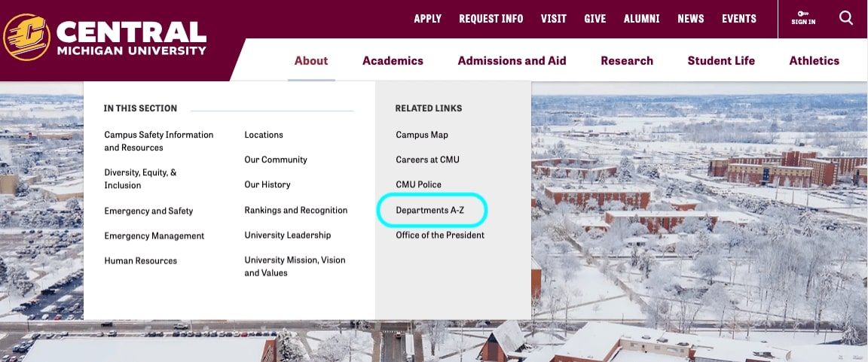Click the Apply link in top bar
This screenshot has width=868, height=362.
(x=427, y=19)
